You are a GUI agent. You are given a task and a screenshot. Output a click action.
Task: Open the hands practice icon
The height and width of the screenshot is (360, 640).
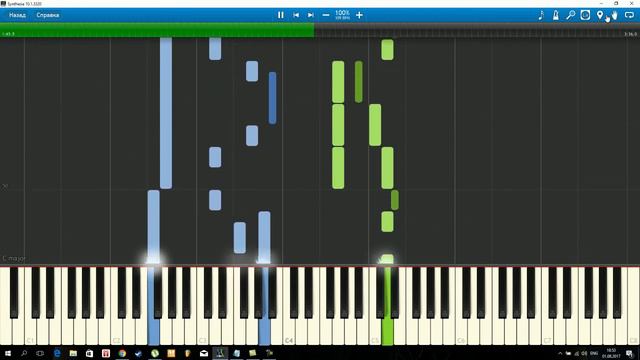point(614,15)
